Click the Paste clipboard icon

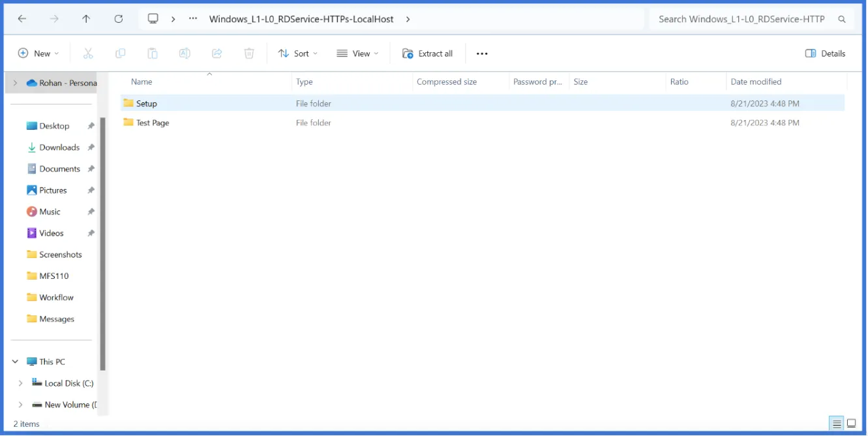[153, 53]
